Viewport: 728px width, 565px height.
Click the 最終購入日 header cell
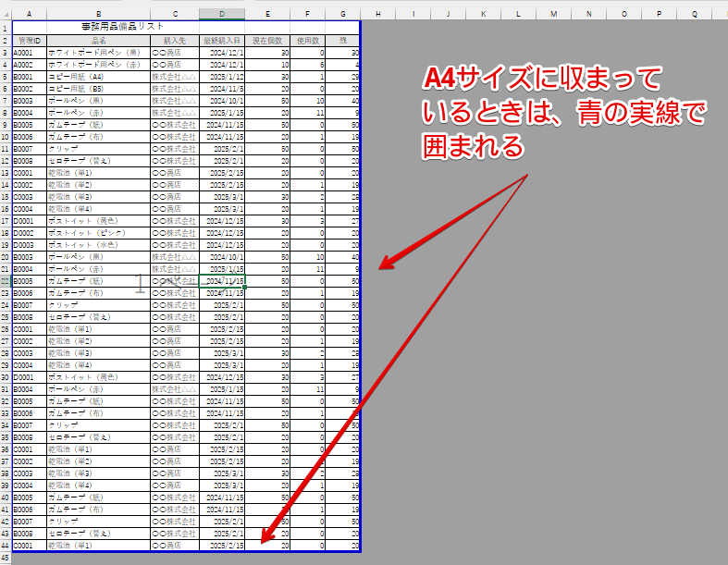(222, 41)
